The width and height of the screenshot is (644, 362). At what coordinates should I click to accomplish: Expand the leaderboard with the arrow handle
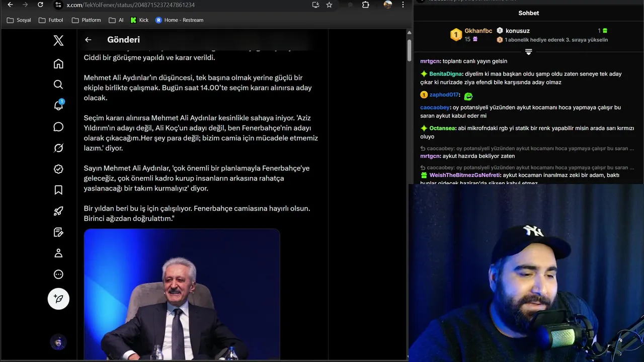point(528,52)
